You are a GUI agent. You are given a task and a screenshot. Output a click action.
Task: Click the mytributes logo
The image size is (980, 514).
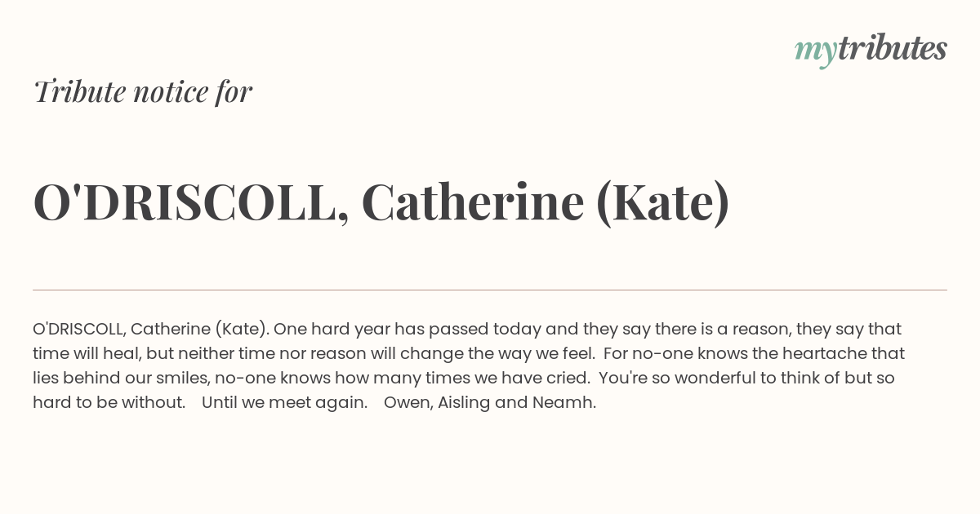(871, 50)
